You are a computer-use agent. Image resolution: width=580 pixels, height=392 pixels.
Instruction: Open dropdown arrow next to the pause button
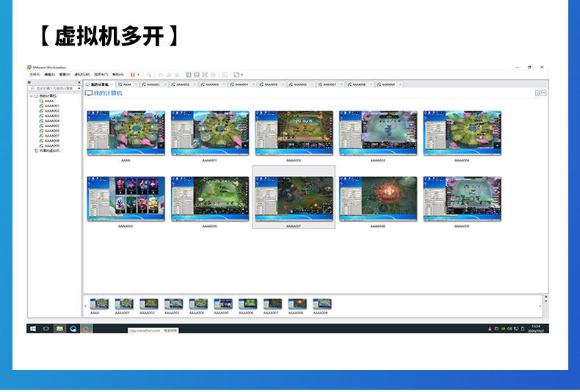click(x=138, y=75)
